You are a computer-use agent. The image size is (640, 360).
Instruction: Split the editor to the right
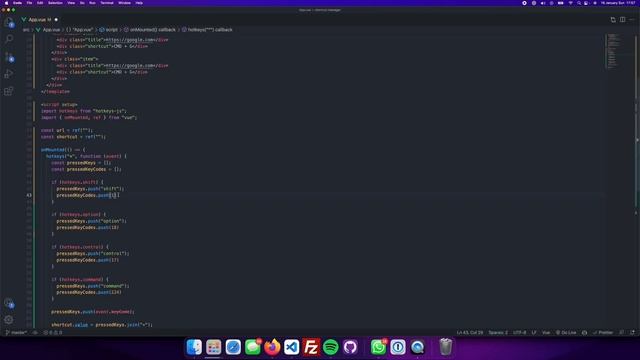622,20
